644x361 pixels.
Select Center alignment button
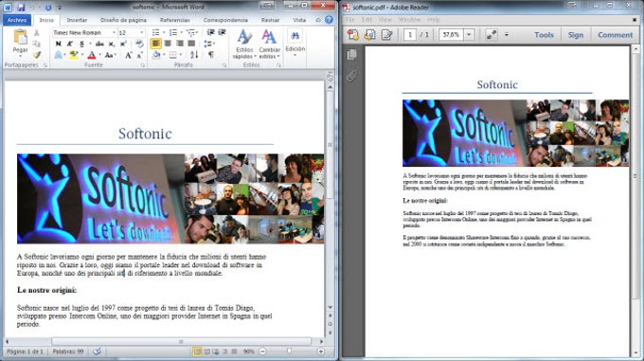click(168, 44)
